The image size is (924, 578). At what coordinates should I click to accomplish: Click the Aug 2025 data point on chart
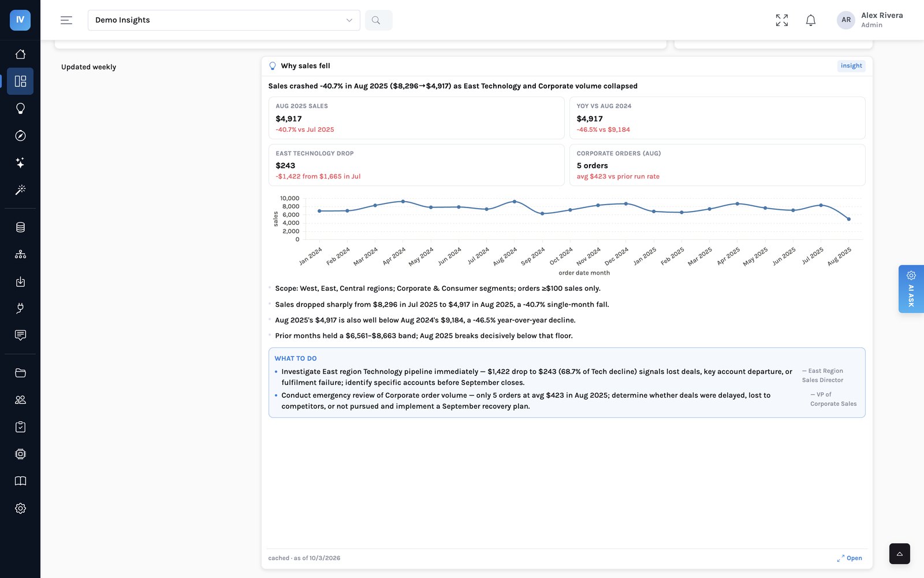click(x=849, y=219)
